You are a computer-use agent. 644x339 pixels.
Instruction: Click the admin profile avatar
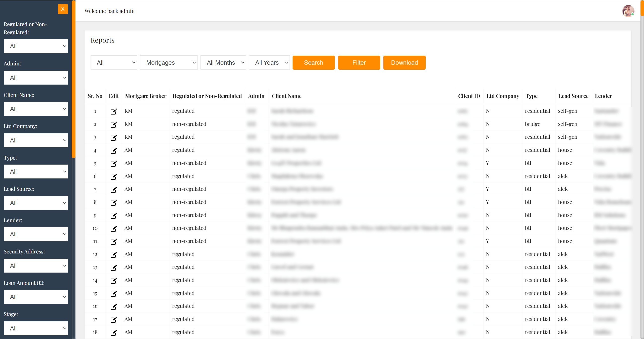(628, 11)
